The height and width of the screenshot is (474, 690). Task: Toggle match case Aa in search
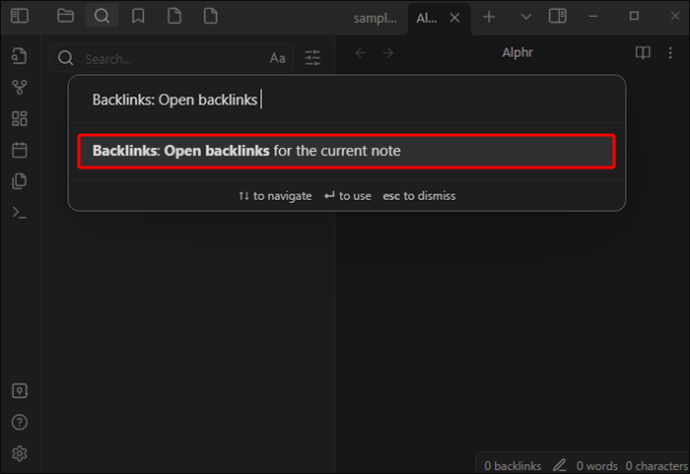point(278,58)
